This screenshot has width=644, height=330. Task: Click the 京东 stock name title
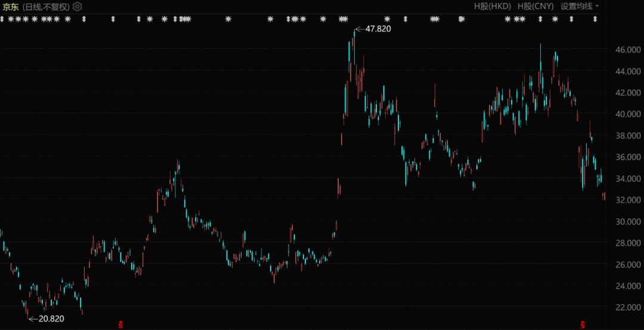[x=11, y=7]
